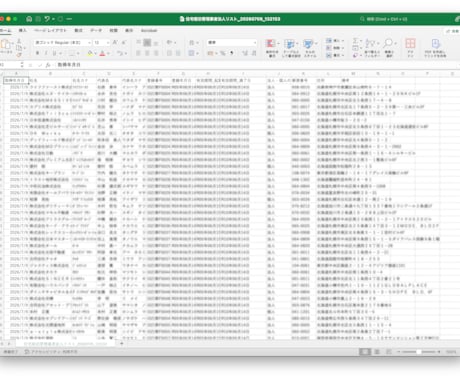Open the Insert ribbon tab
Image resolution: width=460 pixels, height=380 pixels.
click(x=23, y=30)
